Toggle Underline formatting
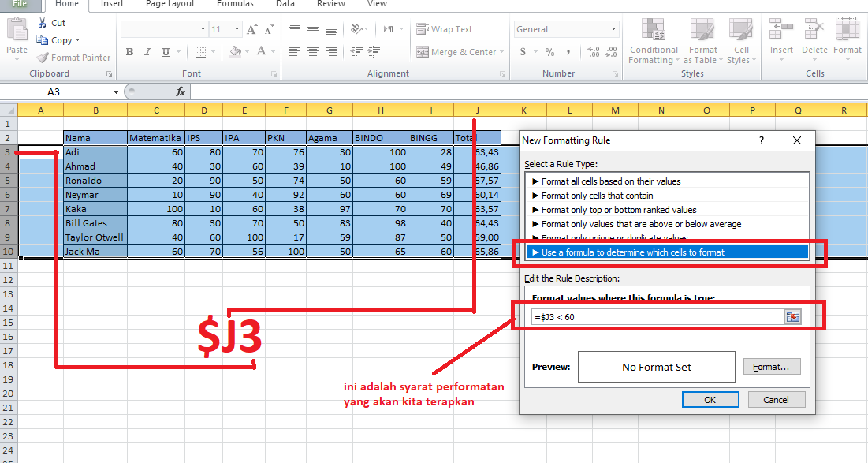The height and width of the screenshot is (463, 868). click(166, 51)
